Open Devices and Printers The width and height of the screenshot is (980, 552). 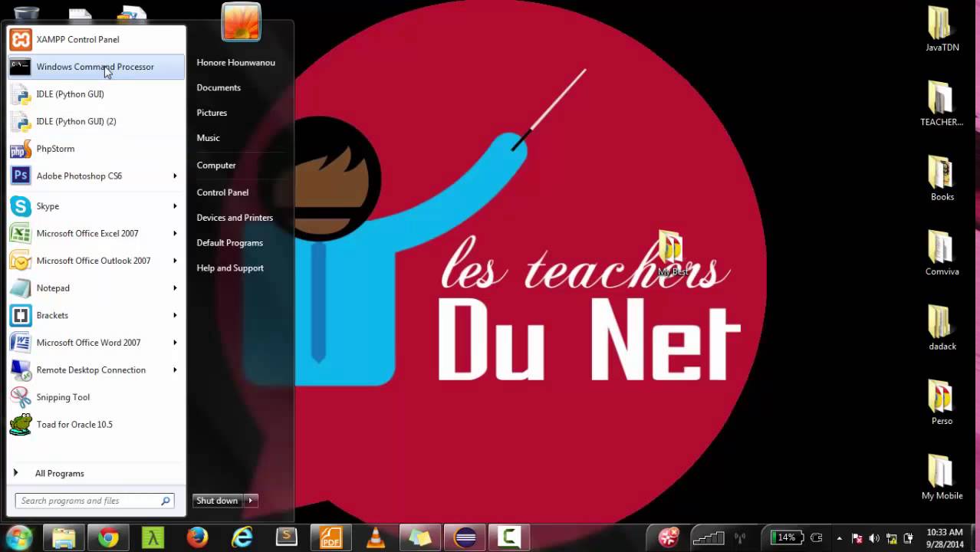click(235, 218)
